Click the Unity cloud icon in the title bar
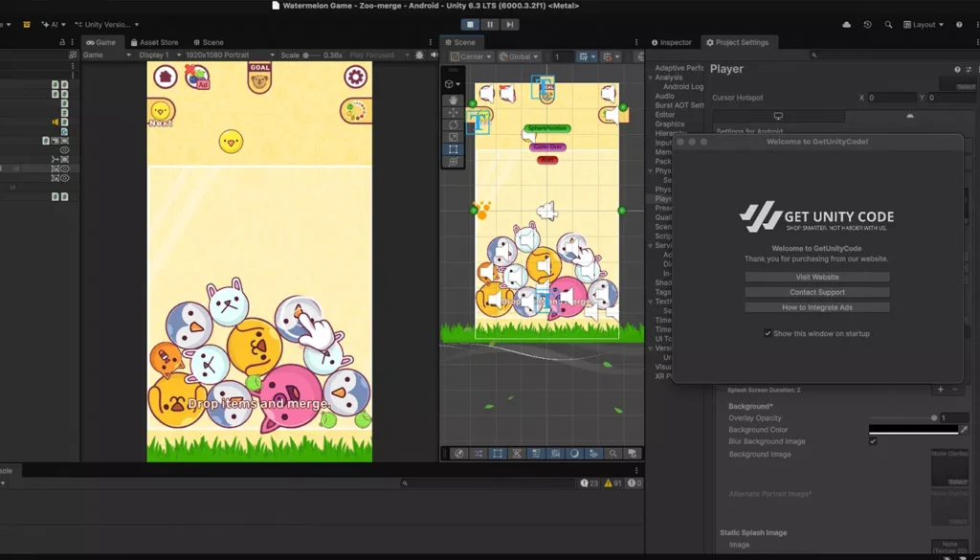Screen dimensions: 980x560 point(846,24)
